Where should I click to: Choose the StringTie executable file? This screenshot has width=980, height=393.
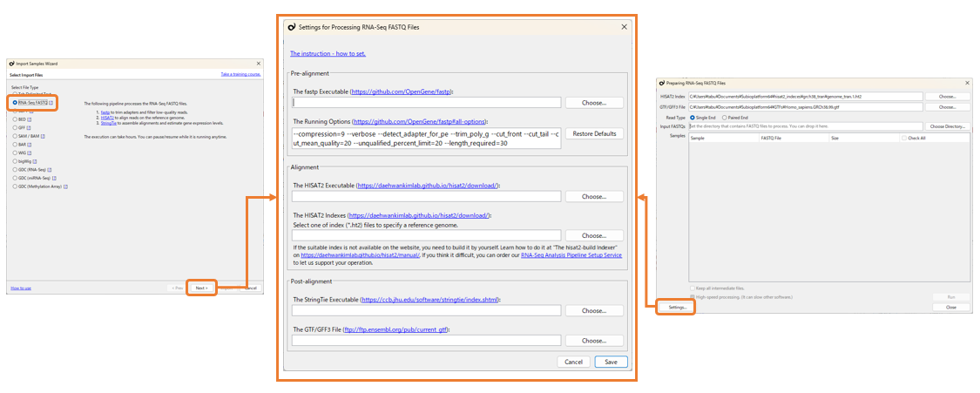594,310
